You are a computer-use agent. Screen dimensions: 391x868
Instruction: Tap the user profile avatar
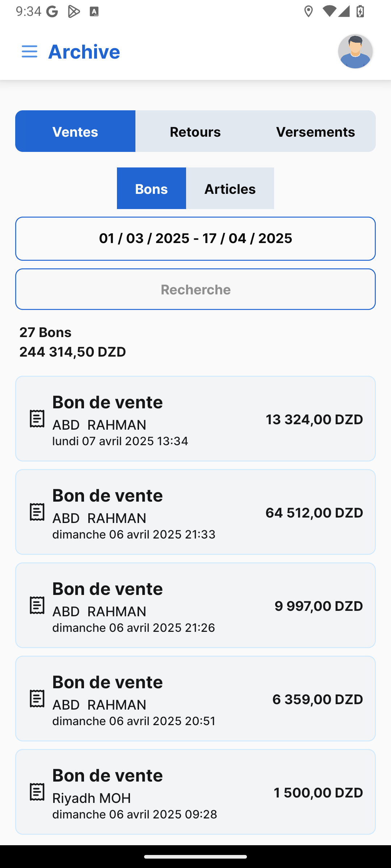[355, 51]
